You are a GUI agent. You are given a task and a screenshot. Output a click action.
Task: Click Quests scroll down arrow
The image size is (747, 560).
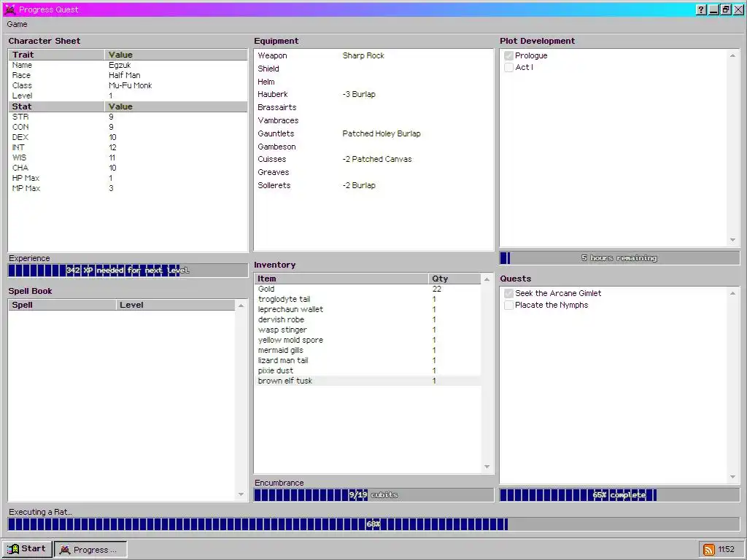[x=732, y=477]
